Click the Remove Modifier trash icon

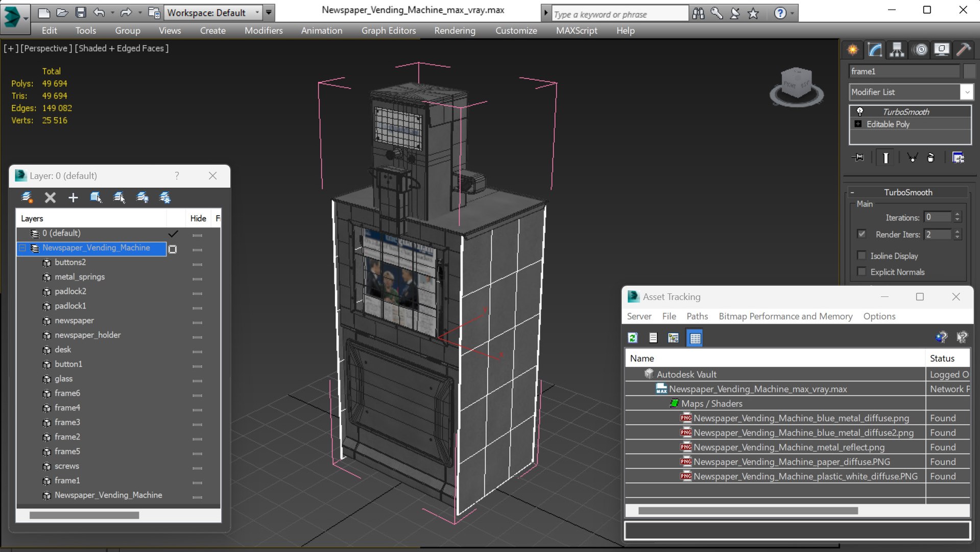point(931,158)
